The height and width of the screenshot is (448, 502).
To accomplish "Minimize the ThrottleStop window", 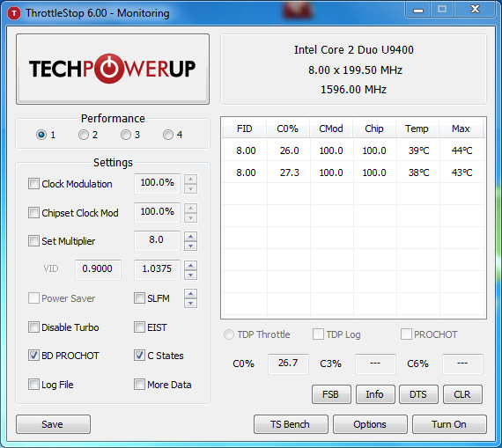I will (x=418, y=10).
